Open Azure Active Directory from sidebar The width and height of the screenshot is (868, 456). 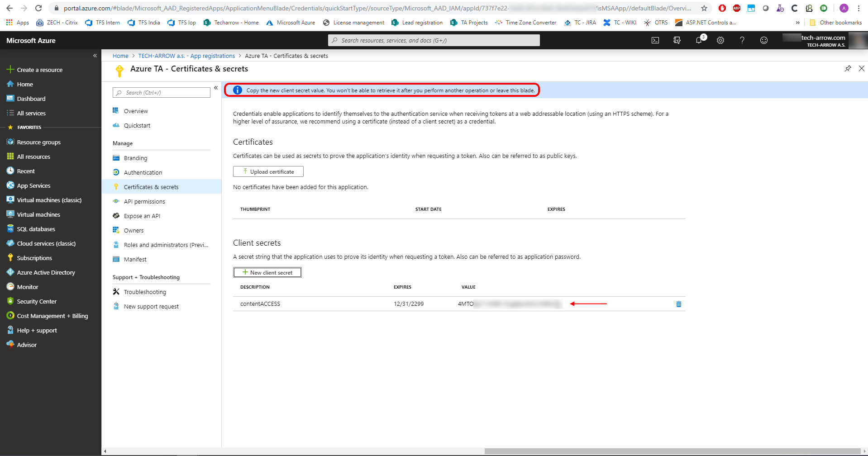pos(46,273)
